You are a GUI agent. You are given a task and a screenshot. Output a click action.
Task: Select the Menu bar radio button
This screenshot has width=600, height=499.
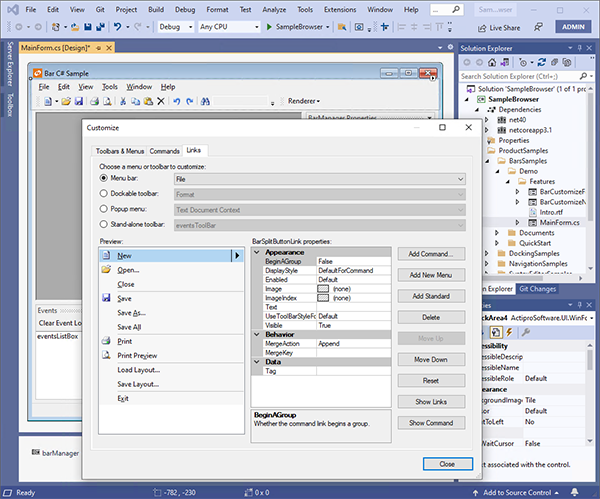pyautogui.click(x=103, y=178)
